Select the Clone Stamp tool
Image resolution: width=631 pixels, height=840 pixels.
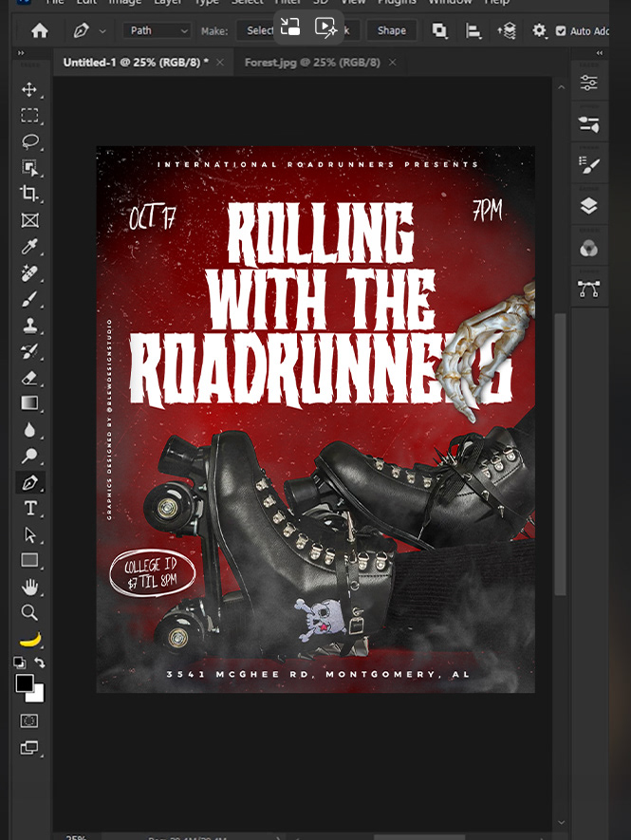pos(29,326)
